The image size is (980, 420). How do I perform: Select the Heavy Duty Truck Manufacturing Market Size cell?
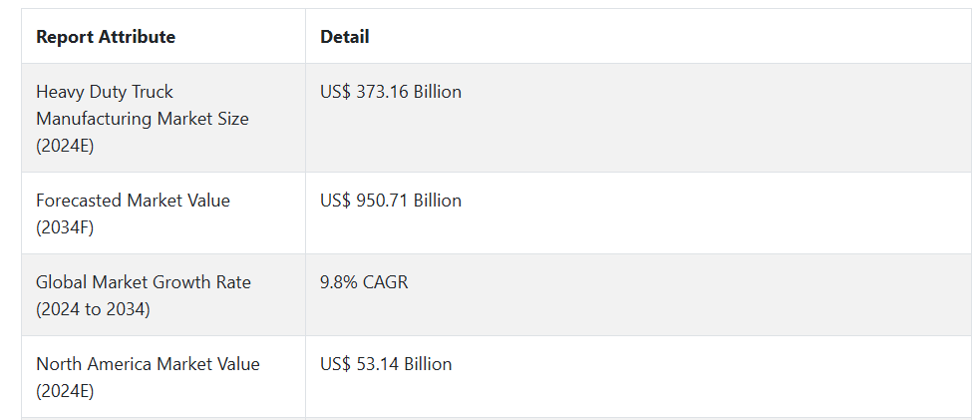[163, 118]
